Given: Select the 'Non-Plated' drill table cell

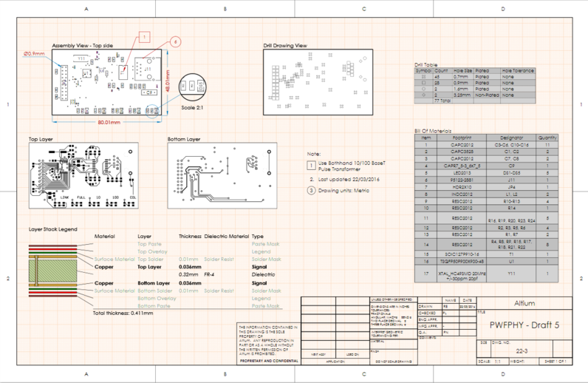Looking at the screenshot, I should click(487, 95).
